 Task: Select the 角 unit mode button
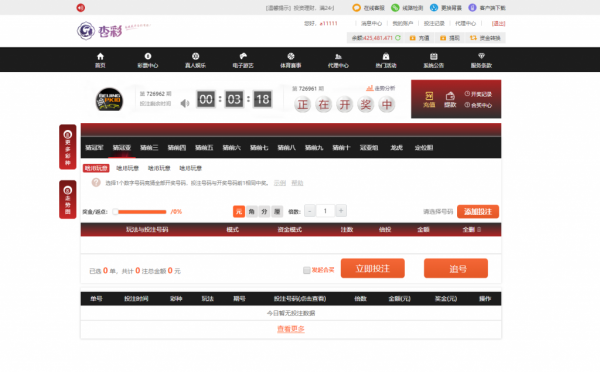[251, 211]
